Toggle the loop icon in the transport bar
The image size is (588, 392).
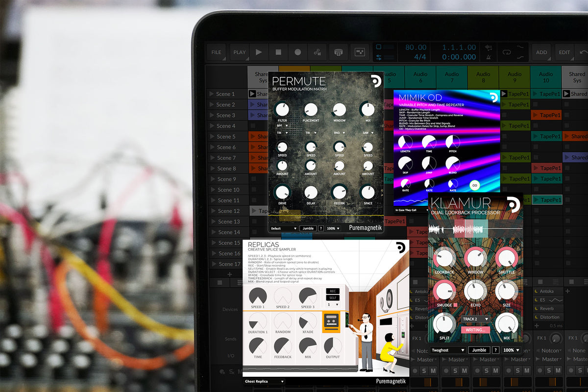pyautogui.click(x=506, y=52)
